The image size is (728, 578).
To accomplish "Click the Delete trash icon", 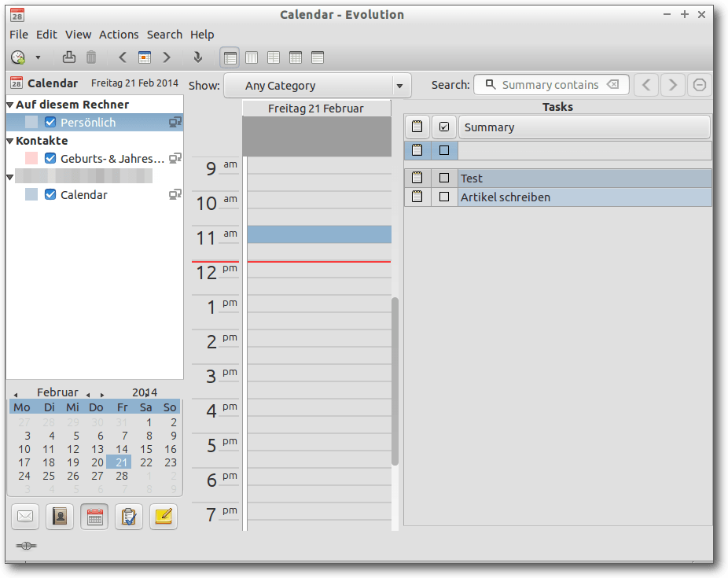I will click(x=91, y=57).
